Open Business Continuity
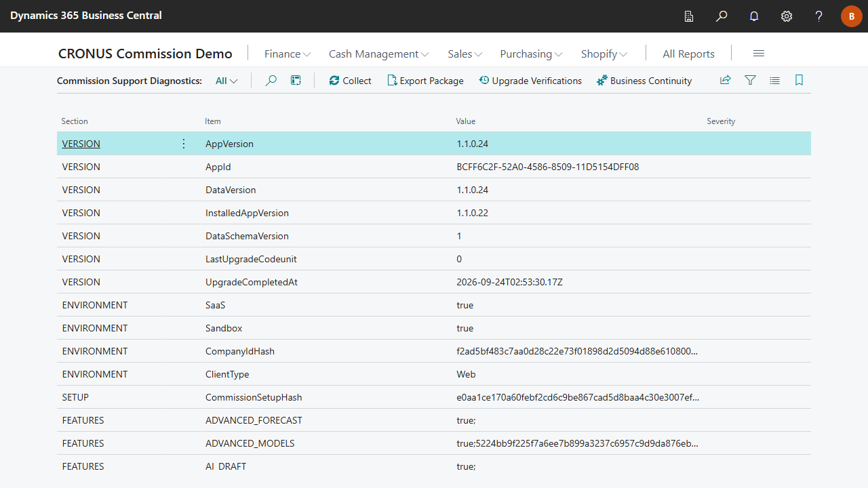Image resolution: width=868 pixels, height=488 pixels. click(x=644, y=81)
